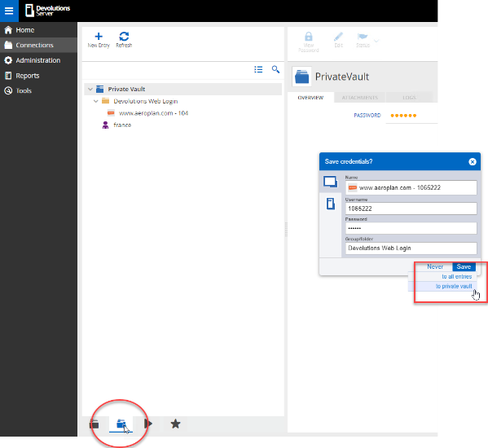Viewport: 488px width, 448px height.
Task: Click the View Password lock icon
Action: point(309,37)
